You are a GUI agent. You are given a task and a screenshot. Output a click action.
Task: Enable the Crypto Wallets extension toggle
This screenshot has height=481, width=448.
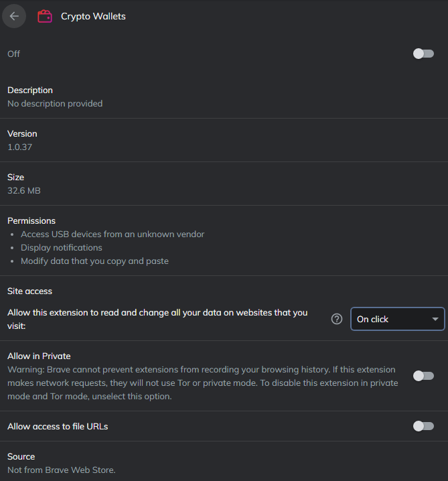423,54
